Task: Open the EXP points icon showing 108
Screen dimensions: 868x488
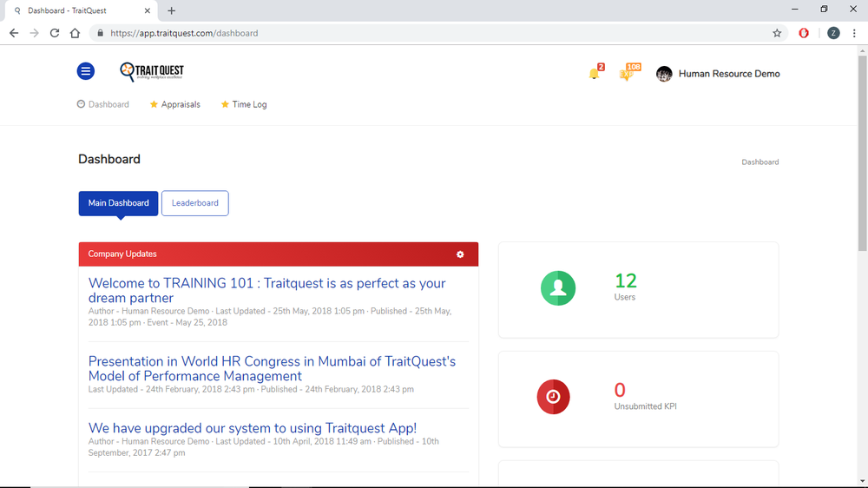Action: (628, 72)
